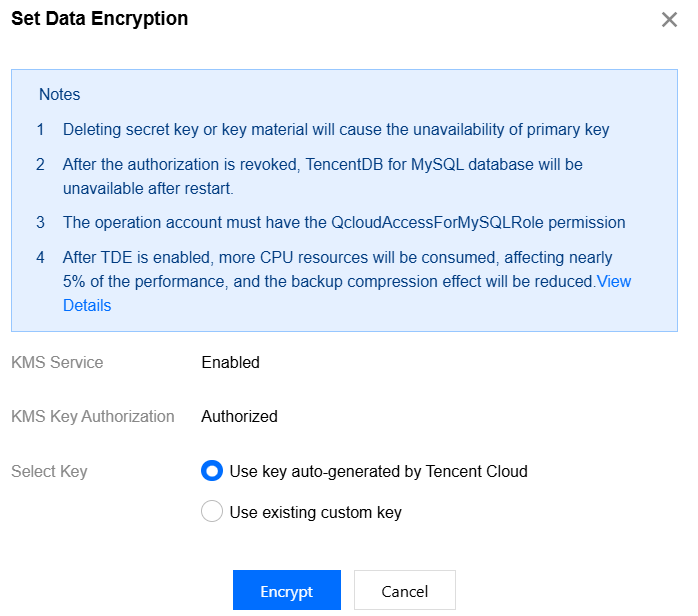Click the Notes heading in the info box
The width and height of the screenshot is (698, 616).
click(x=60, y=95)
